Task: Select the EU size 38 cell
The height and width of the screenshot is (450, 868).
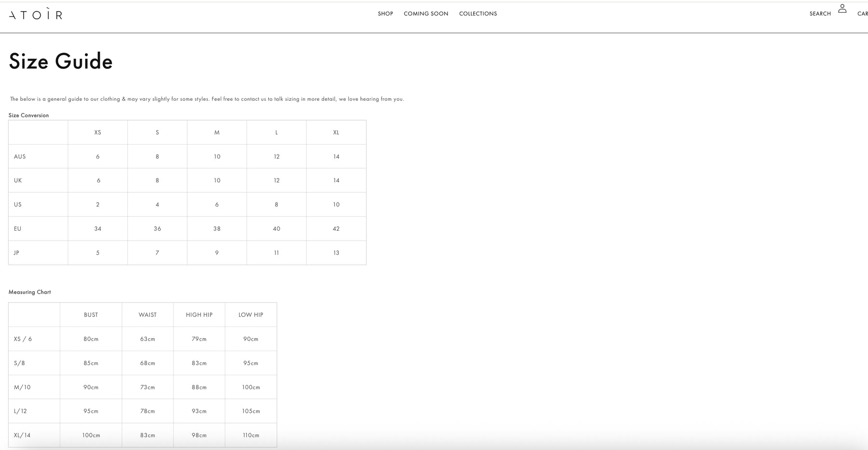Action: (x=217, y=229)
